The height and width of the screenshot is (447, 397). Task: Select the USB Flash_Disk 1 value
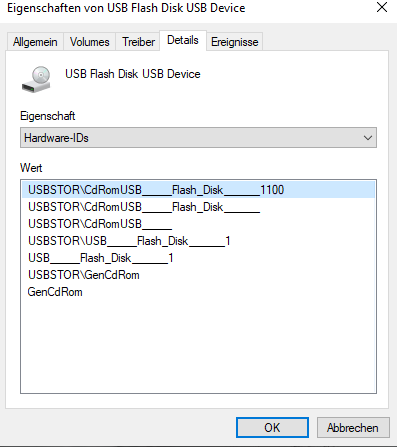coord(198,258)
